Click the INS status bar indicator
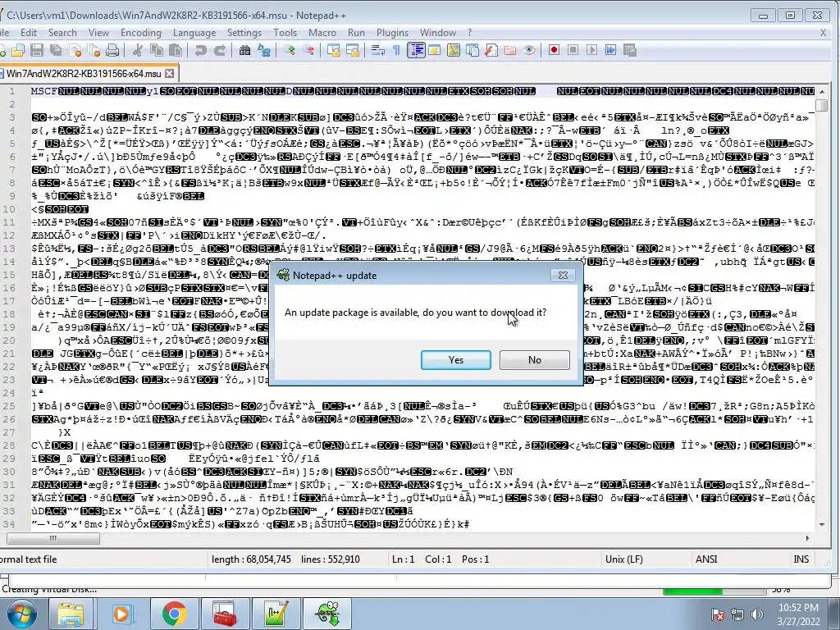 801,559
